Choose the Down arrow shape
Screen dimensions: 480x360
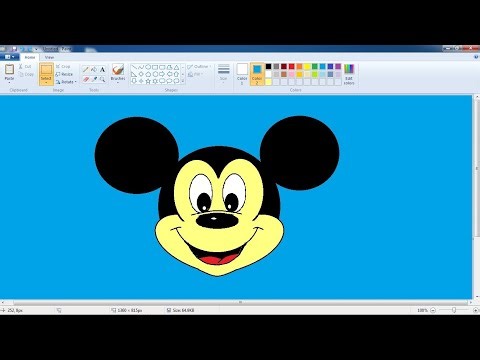(x=134, y=81)
